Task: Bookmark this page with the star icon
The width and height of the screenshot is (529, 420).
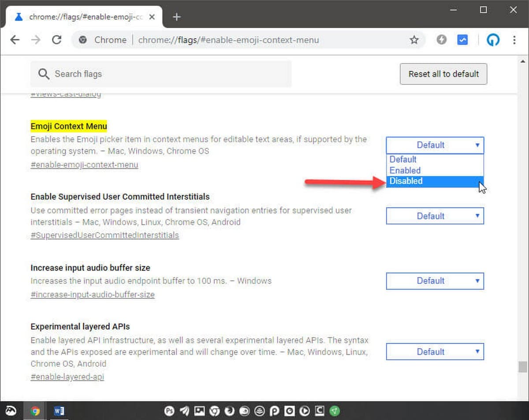Action: click(x=414, y=40)
